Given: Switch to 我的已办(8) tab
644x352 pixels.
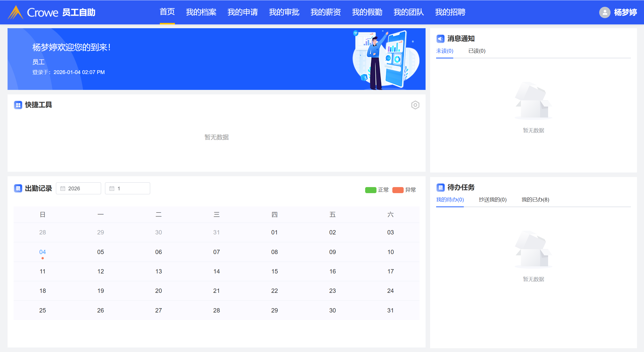Looking at the screenshot, I should coord(535,200).
